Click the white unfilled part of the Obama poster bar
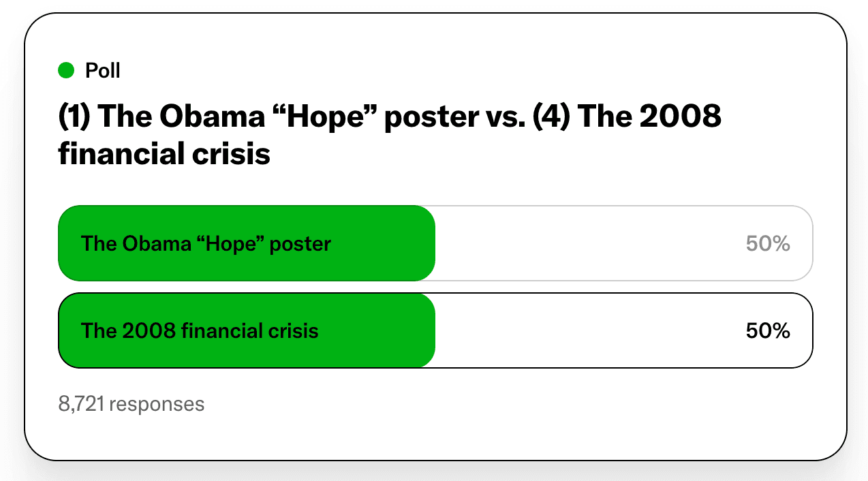868x481 pixels. (x=586, y=243)
